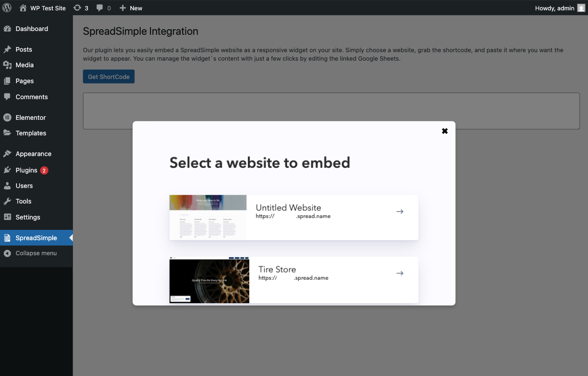Click the Plugins update badge showing 2

pos(44,171)
